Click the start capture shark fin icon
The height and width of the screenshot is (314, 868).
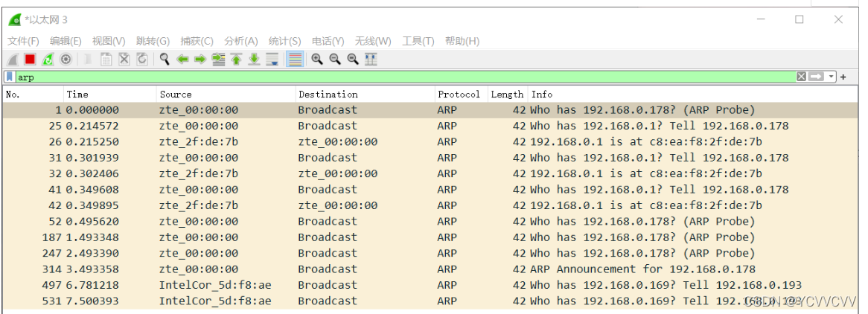pyautogui.click(x=13, y=60)
